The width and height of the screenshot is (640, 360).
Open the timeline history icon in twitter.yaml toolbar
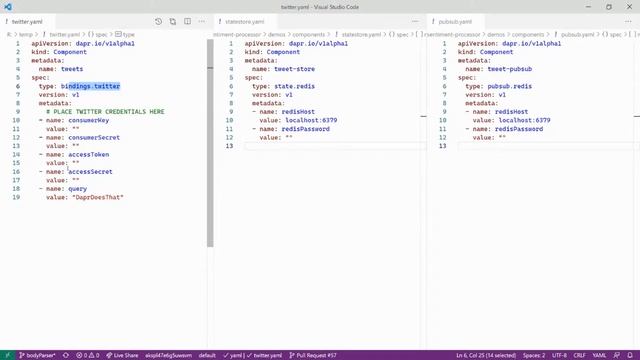pyautogui.click(x=158, y=22)
